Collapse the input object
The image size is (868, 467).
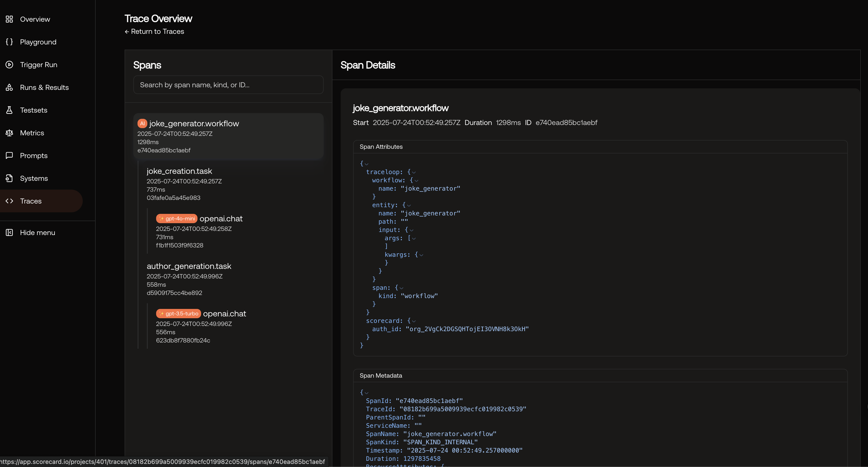coord(412,230)
